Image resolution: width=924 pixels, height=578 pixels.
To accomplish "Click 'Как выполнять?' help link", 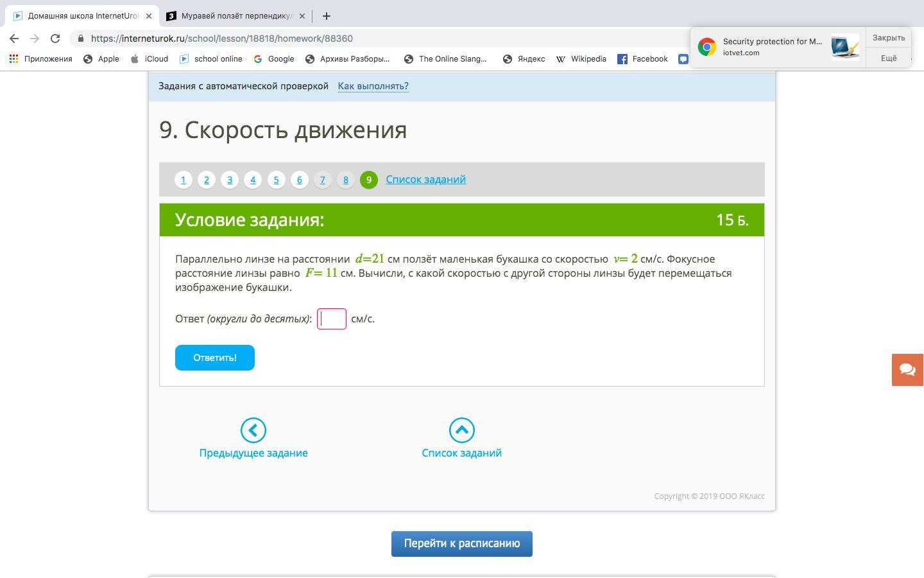I will (373, 86).
